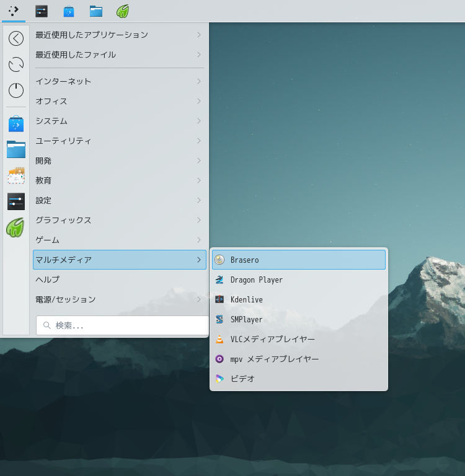Launch the ビデオ application

pos(299,379)
